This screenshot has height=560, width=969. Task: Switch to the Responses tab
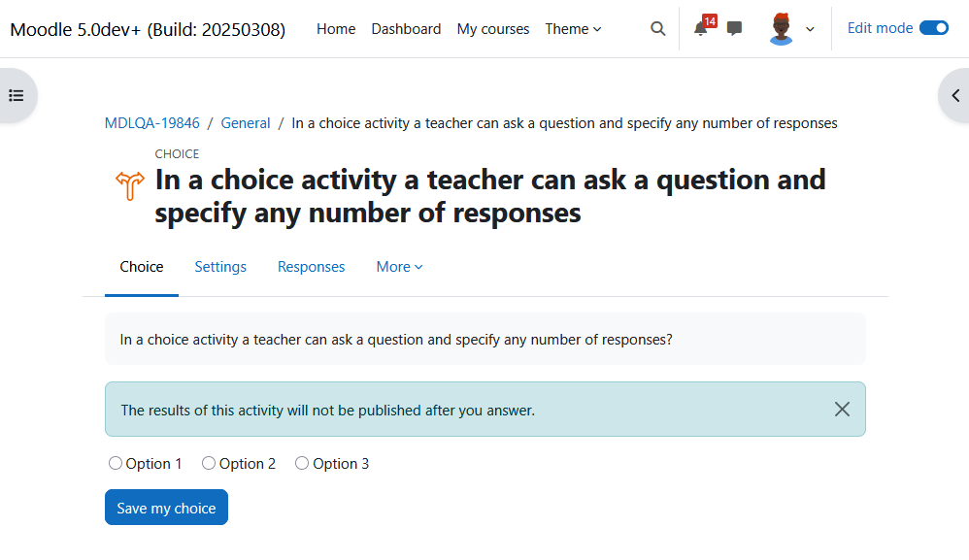[x=311, y=267]
